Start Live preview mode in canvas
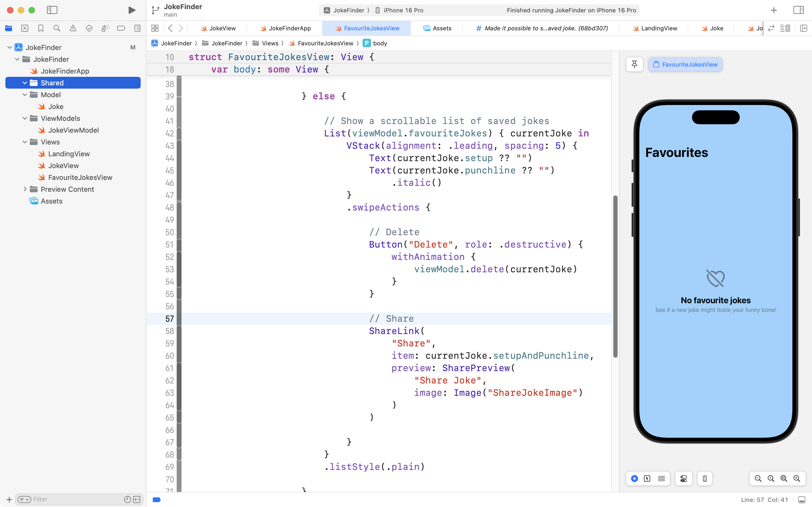 [x=634, y=479]
